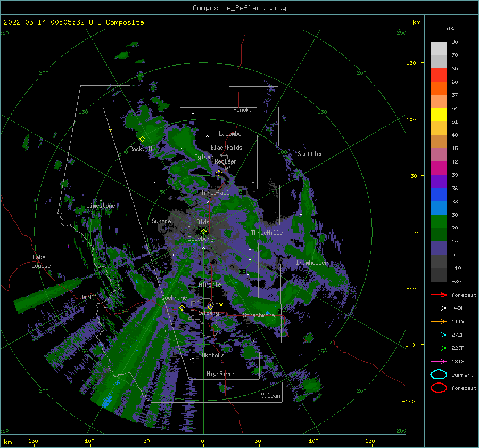479x448 pixels.
Task: Select the red 65 dBZ color swatch
Action: (439, 75)
